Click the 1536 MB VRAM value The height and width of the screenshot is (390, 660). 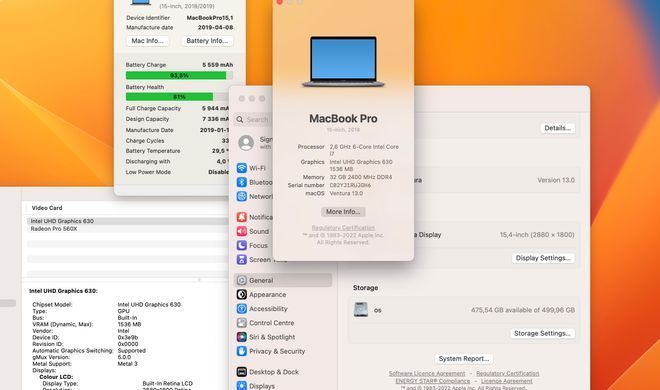click(x=129, y=324)
